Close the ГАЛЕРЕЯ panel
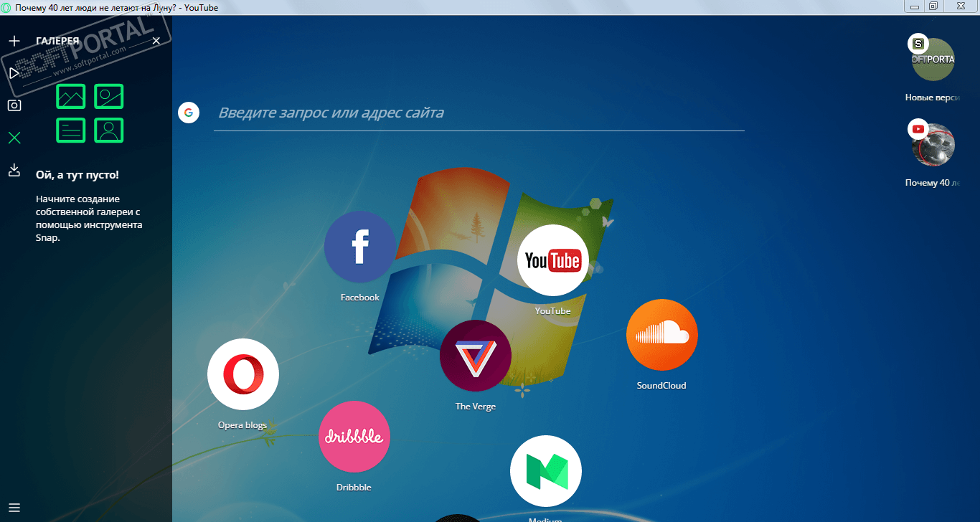 156,41
